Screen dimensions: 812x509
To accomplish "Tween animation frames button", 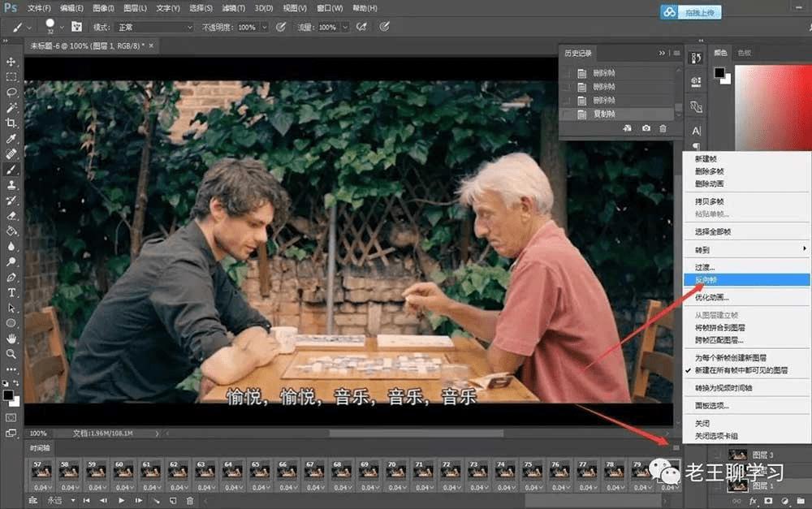I will 156,501.
